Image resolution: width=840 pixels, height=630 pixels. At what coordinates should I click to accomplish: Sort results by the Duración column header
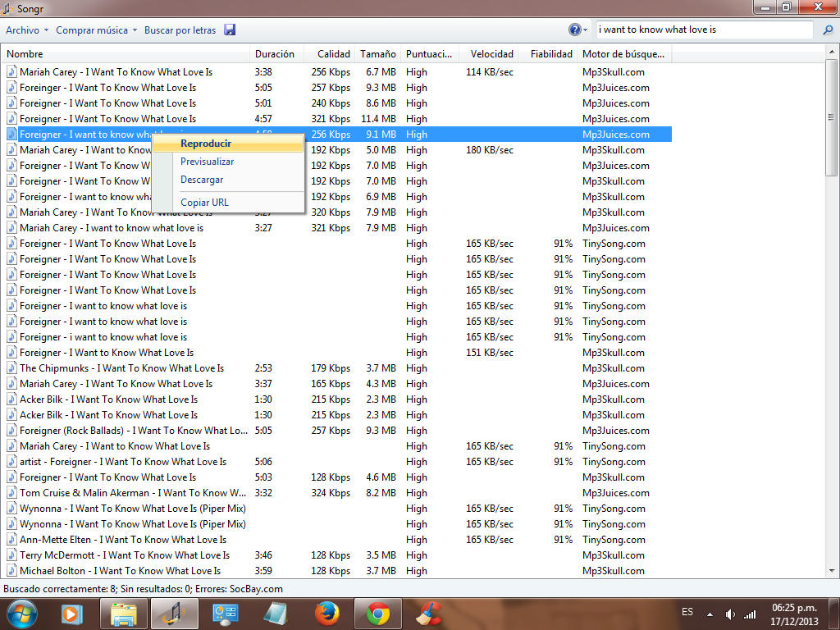[275, 54]
